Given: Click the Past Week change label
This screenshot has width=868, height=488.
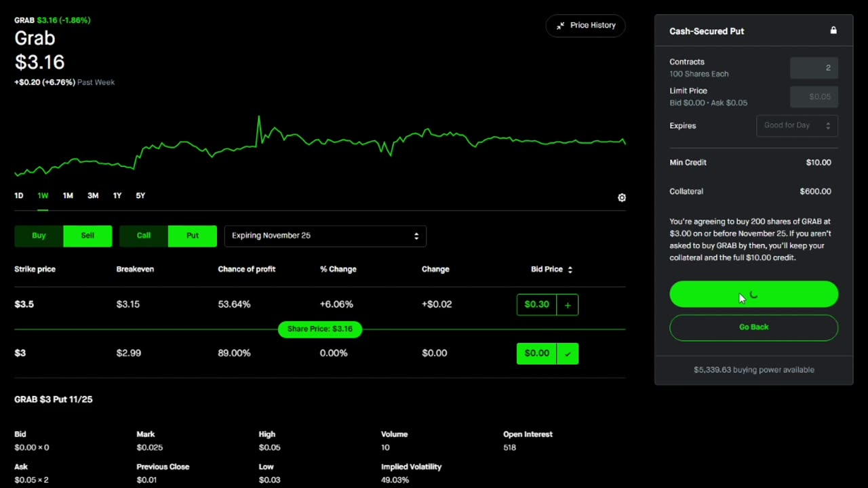Looking at the screenshot, I should (x=96, y=83).
